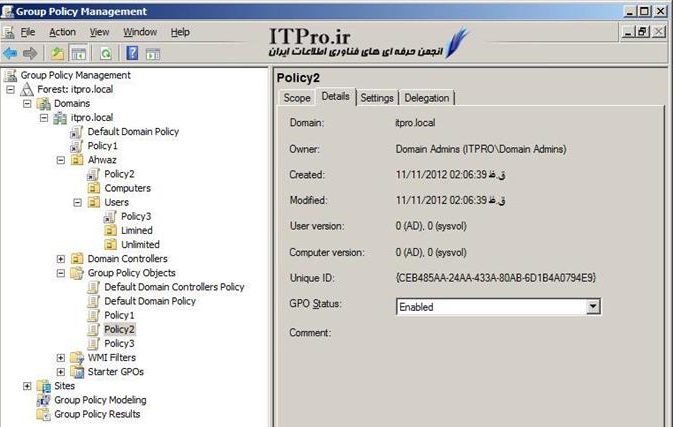The height and width of the screenshot is (427, 673).
Task: Click the Back arrow toolbar icon
Action: tap(11, 53)
